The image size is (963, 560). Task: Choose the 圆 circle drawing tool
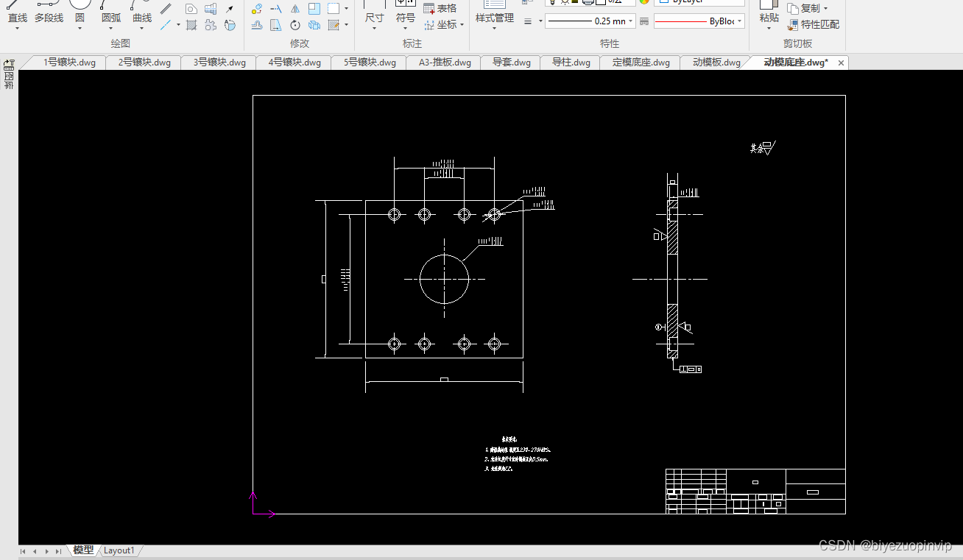pos(80,11)
